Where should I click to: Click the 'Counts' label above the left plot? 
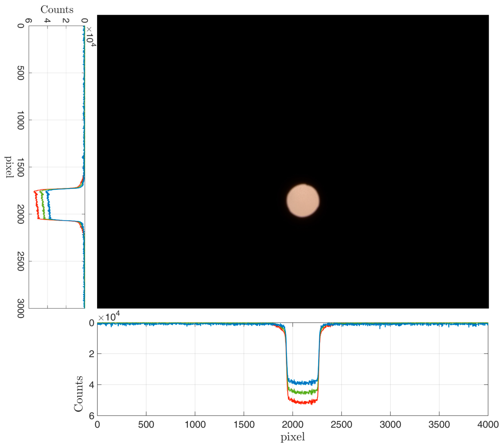click(x=57, y=10)
